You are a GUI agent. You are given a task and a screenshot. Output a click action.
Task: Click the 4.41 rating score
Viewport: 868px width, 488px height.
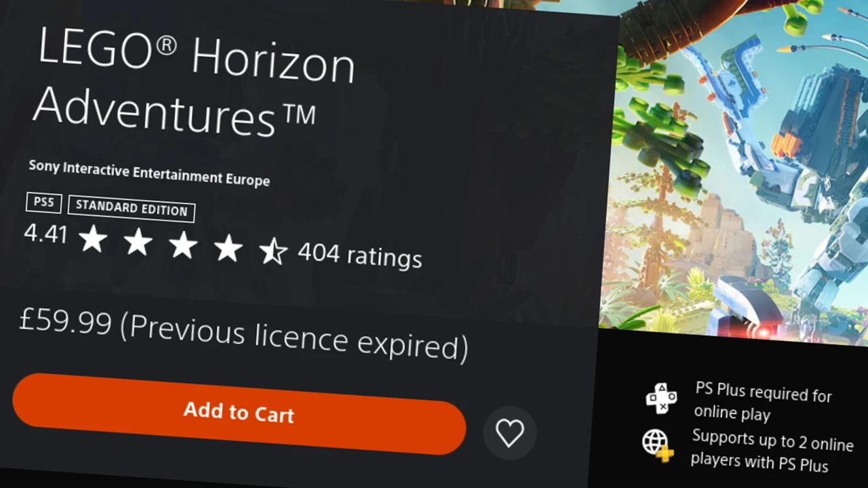point(46,234)
